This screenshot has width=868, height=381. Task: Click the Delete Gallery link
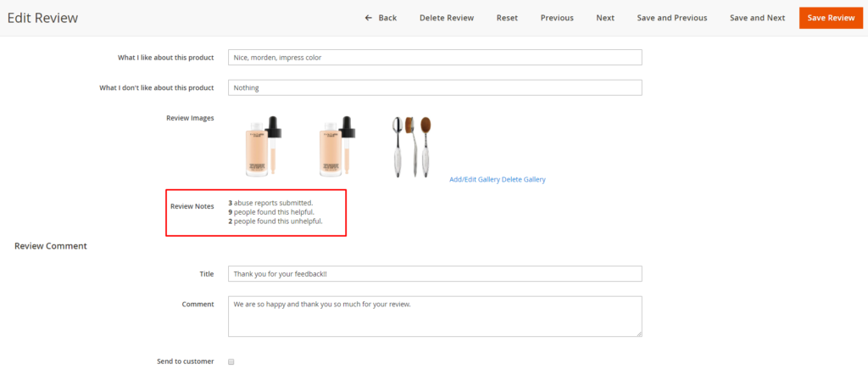click(524, 179)
